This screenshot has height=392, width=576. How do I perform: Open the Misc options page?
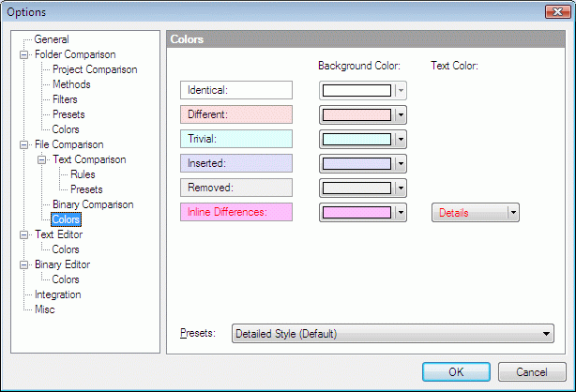click(x=45, y=309)
